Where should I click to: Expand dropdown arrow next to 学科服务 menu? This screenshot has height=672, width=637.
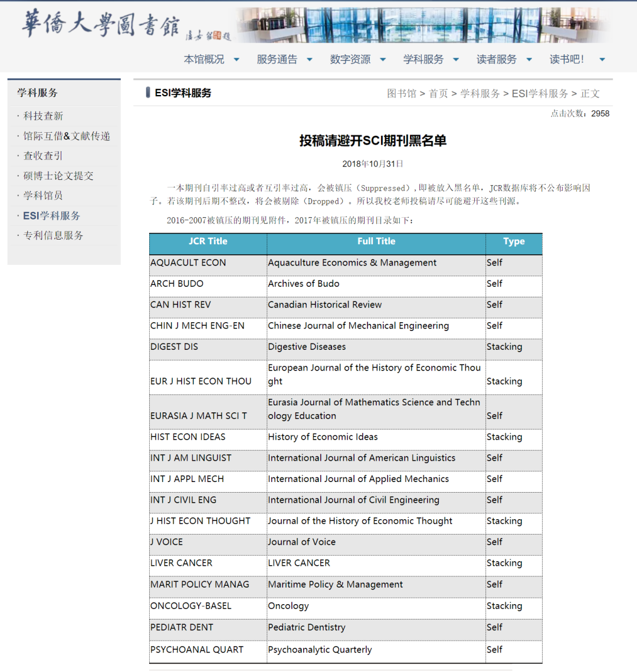457,60
